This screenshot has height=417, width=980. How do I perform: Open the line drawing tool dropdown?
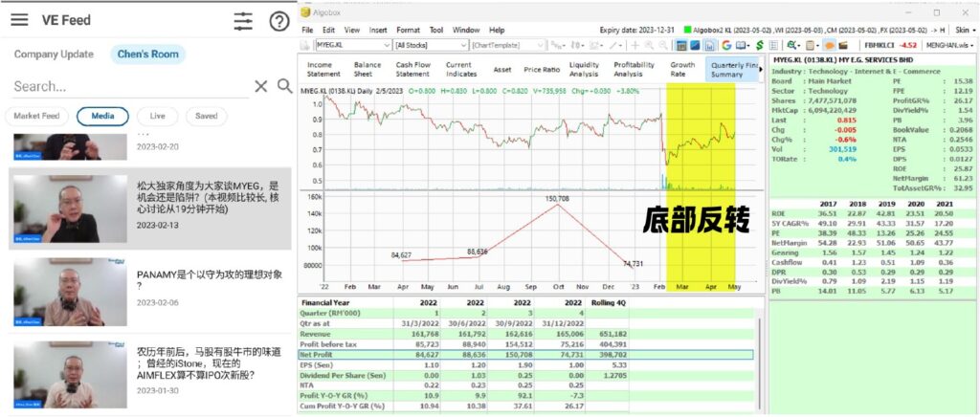click(x=616, y=46)
